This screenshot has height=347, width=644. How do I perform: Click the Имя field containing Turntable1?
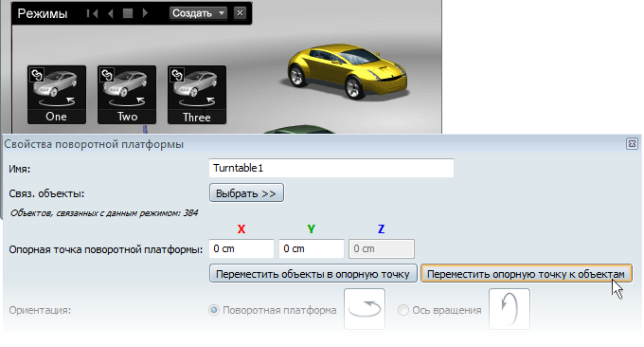tap(331, 168)
